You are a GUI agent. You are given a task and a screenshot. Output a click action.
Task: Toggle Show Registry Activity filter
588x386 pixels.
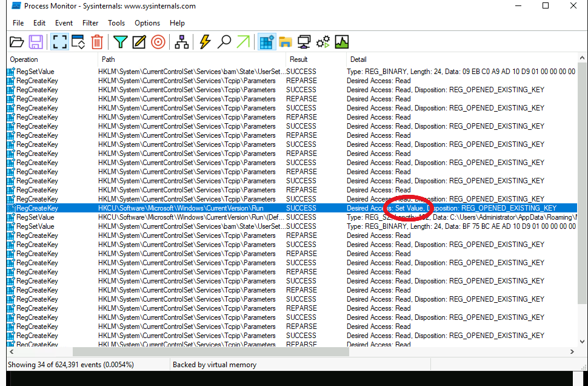(266, 42)
